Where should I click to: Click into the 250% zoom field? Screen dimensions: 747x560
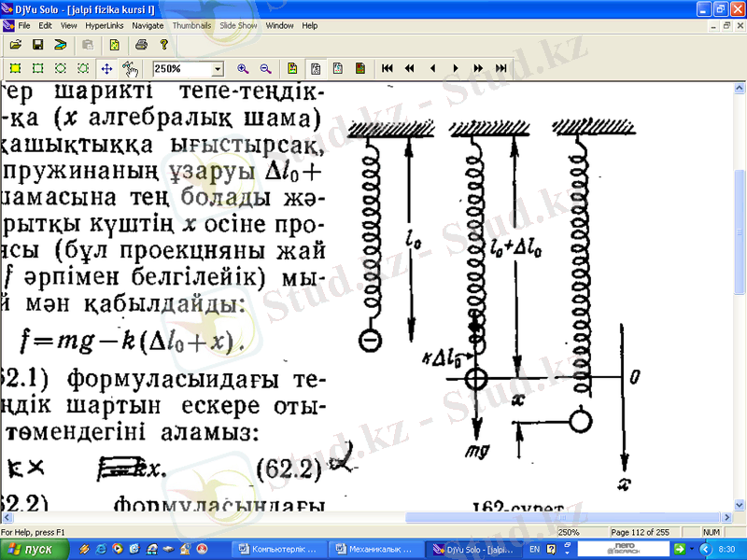[182, 69]
